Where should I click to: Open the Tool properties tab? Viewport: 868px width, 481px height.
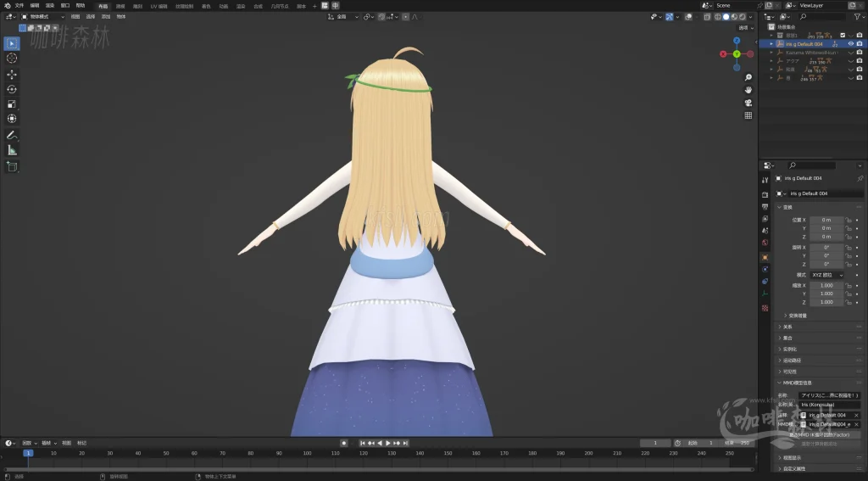point(765,180)
